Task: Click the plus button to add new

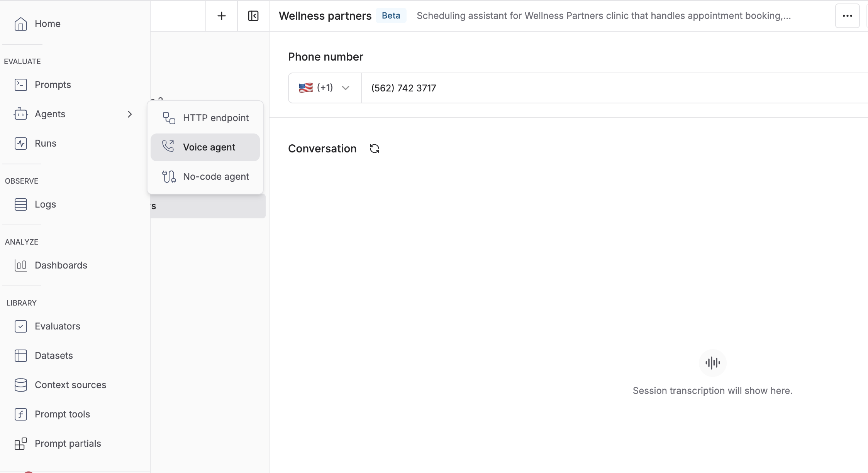Action: [x=222, y=16]
